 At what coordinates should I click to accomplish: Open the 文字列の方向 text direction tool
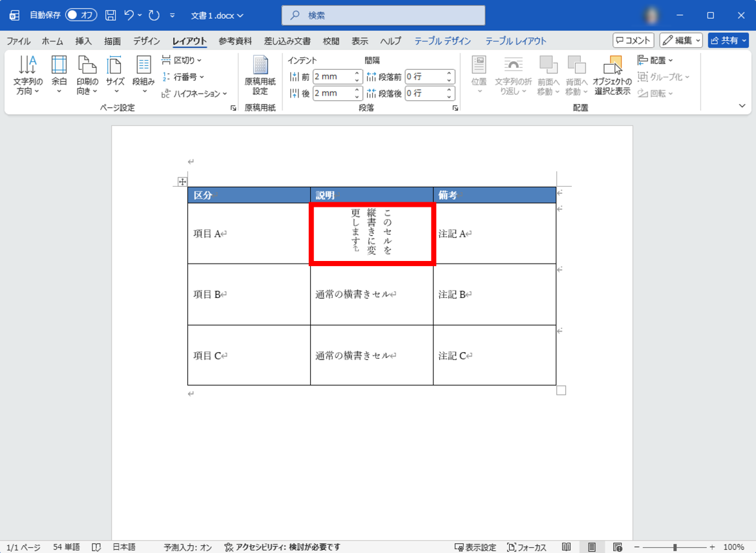[x=28, y=75]
